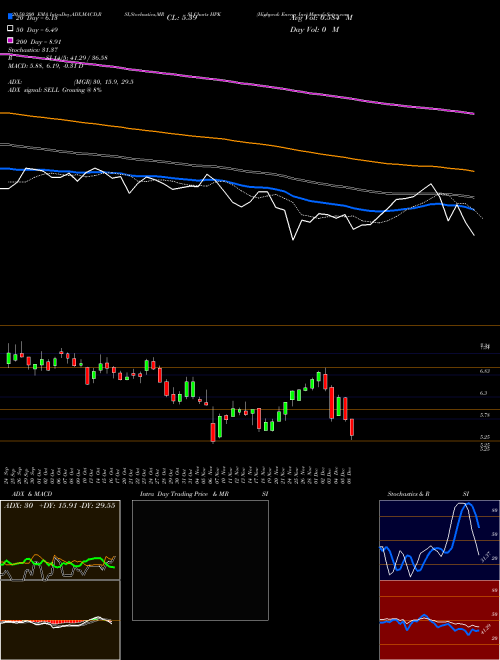Click the red-background RSI chart panel
500x660 pixels.
pyautogui.click(x=439, y=620)
